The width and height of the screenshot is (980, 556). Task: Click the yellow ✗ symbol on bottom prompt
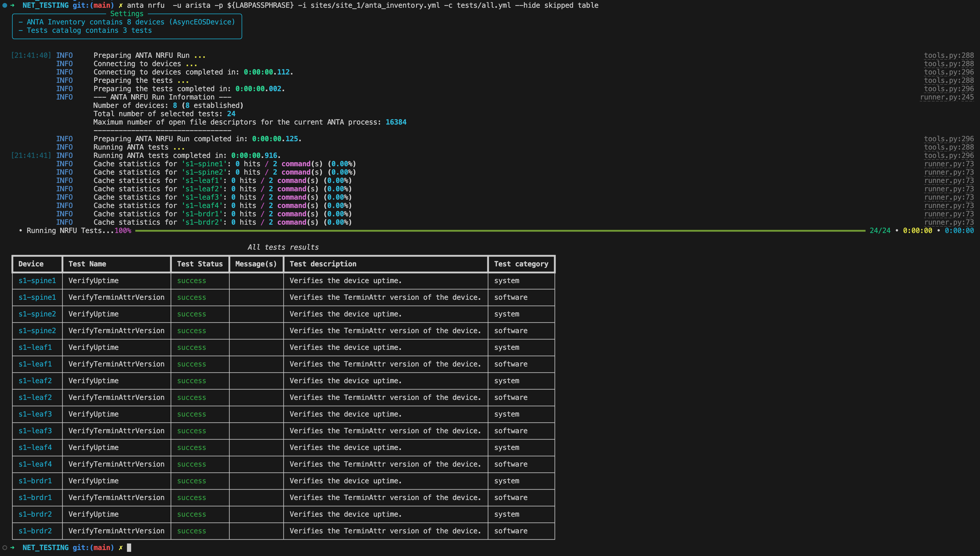[x=121, y=548]
